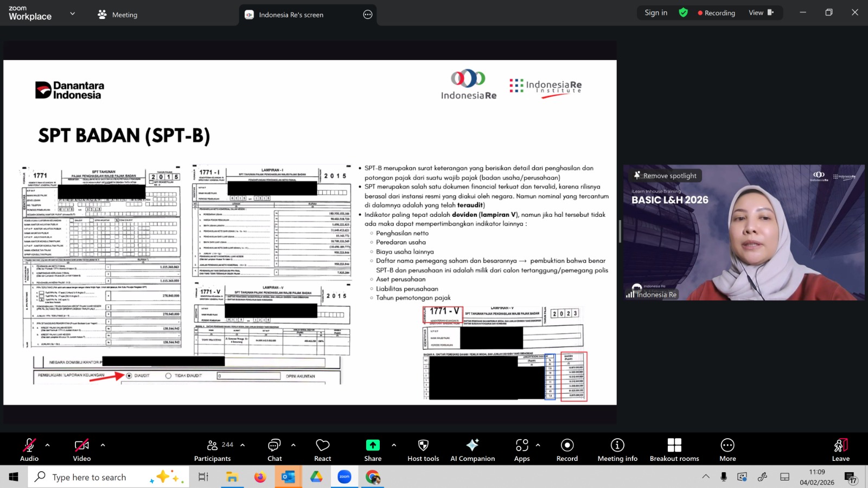Open Host tools shield icon

click(x=423, y=450)
